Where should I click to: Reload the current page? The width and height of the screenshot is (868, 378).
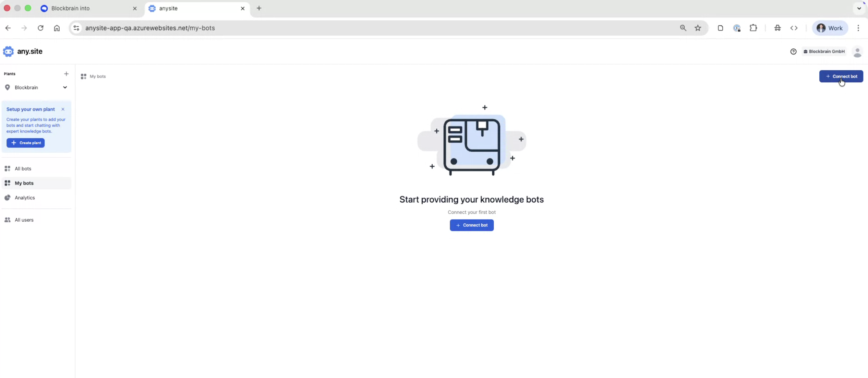pos(40,28)
